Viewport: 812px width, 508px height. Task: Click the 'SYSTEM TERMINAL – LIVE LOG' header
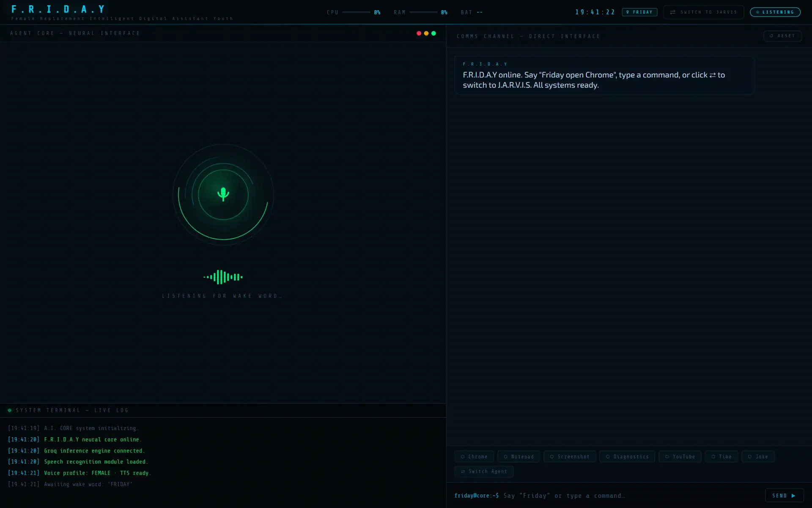click(72, 410)
